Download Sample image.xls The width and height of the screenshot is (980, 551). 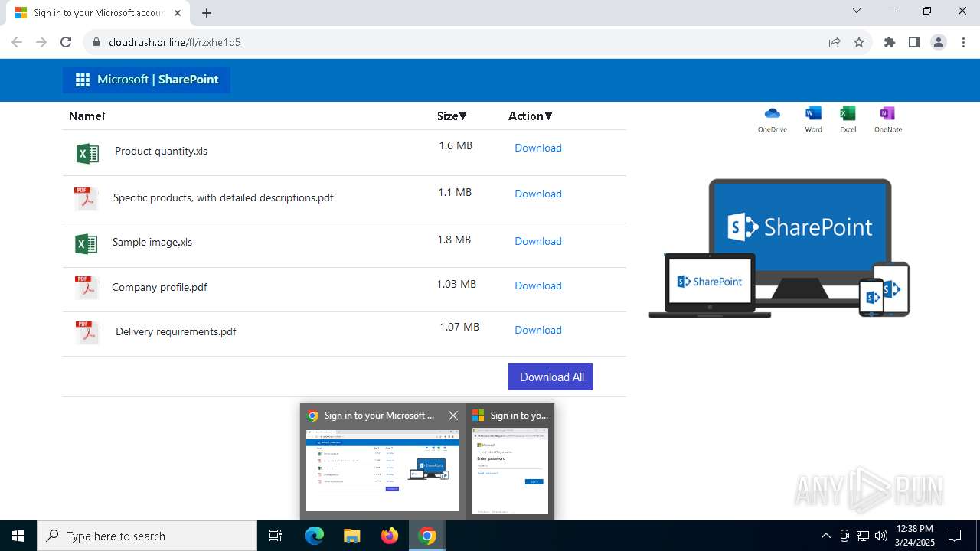pos(538,241)
